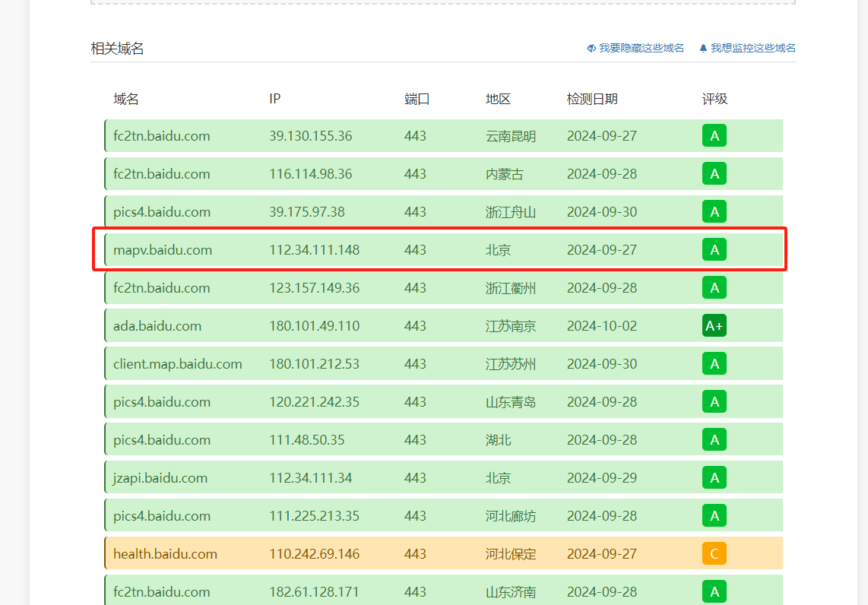Screen dimensions: 868x605
Task: Open the jzapi.baidu.com domain entry
Action: [160, 478]
